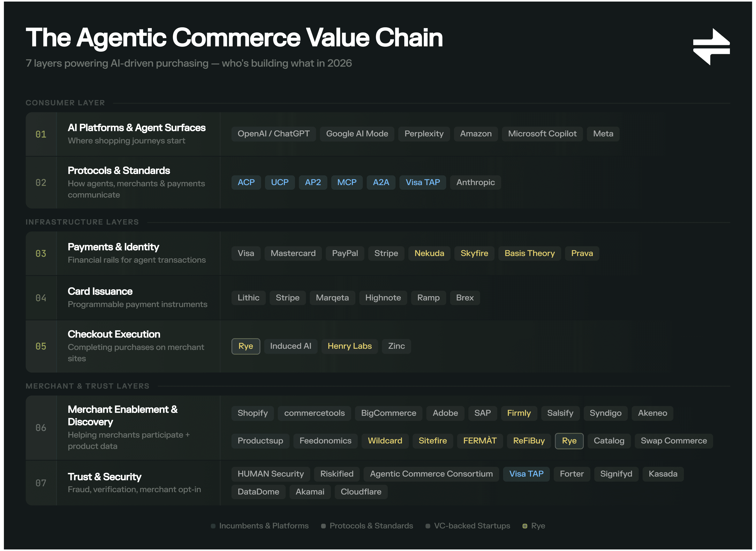The height and width of the screenshot is (551, 756).
Task: Select the Shopify tag in Merchant Enablement
Action: 253,413
